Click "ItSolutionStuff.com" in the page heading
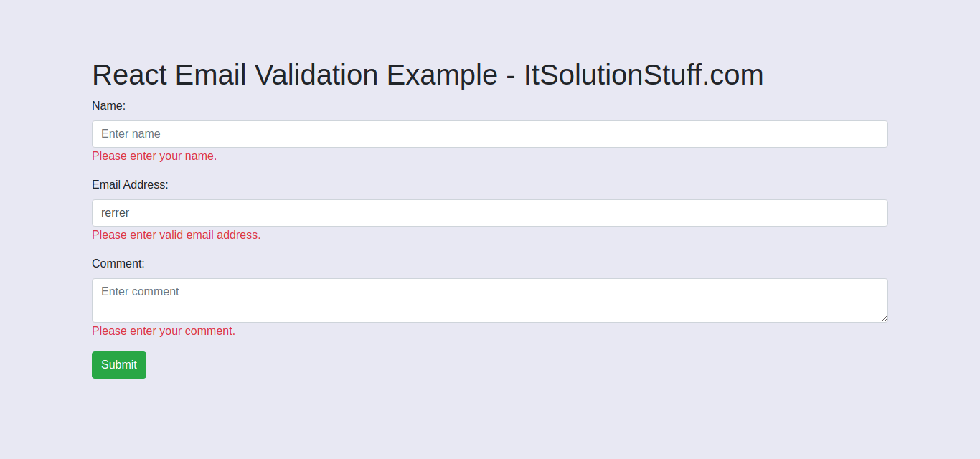This screenshot has width=980, height=459. pos(643,75)
